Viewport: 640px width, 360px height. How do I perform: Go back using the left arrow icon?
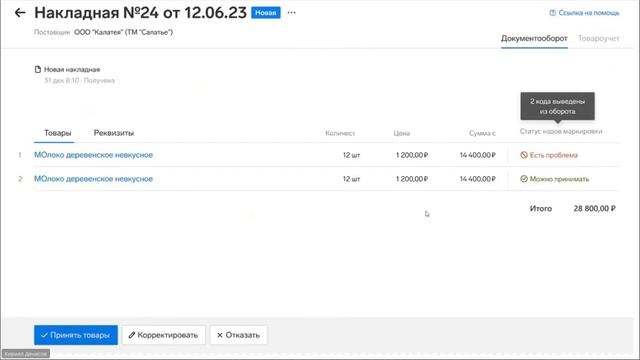[20, 13]
